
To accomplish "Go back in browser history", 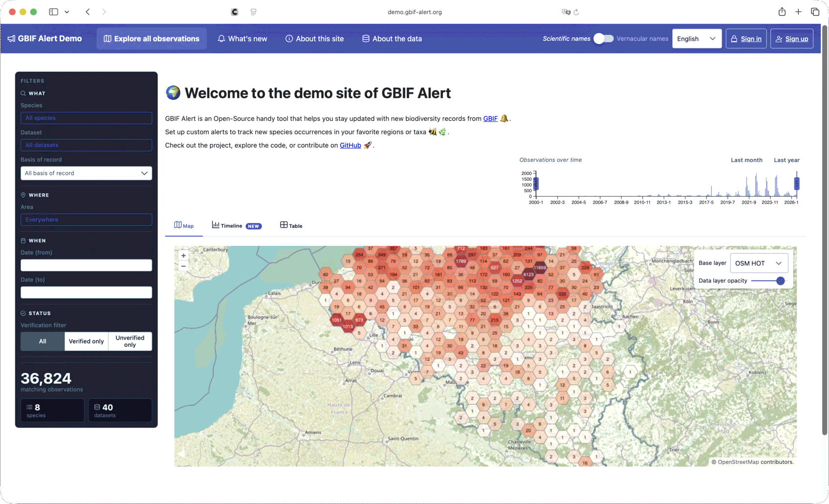I will (87, 12).
